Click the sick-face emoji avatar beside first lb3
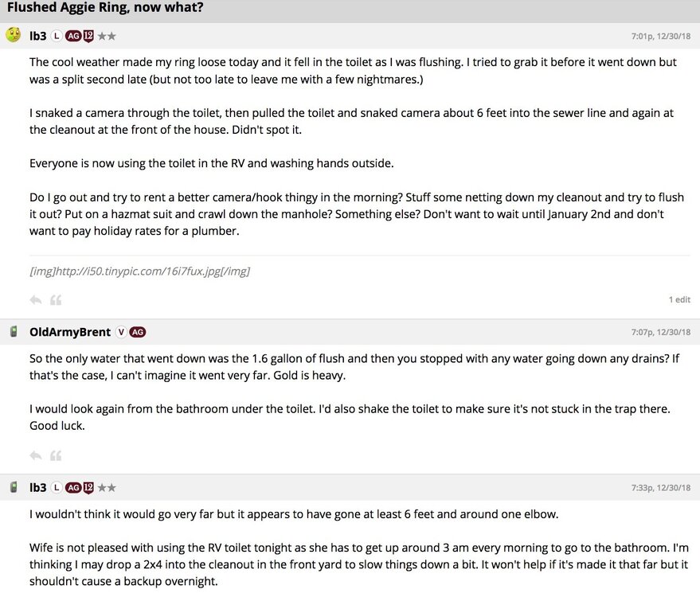The height and width of the screenshot is (597, 700). pyautogui.click(x=14, y=35)
